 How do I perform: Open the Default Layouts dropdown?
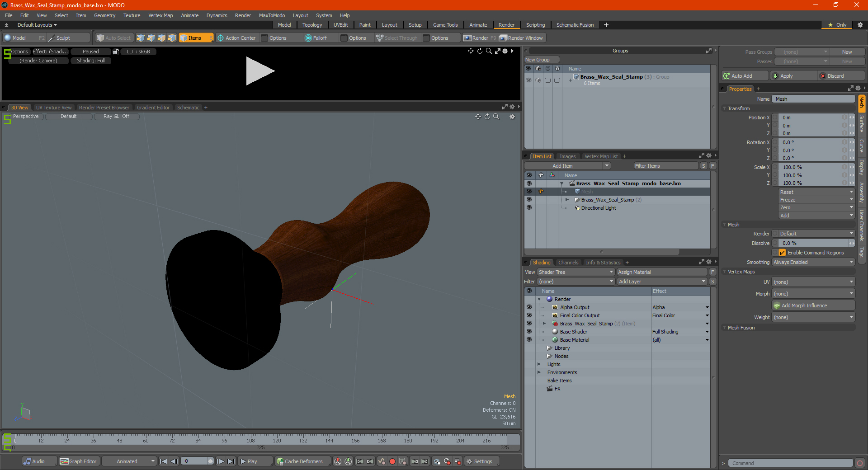pyautogui.click(x=37, y=25)
